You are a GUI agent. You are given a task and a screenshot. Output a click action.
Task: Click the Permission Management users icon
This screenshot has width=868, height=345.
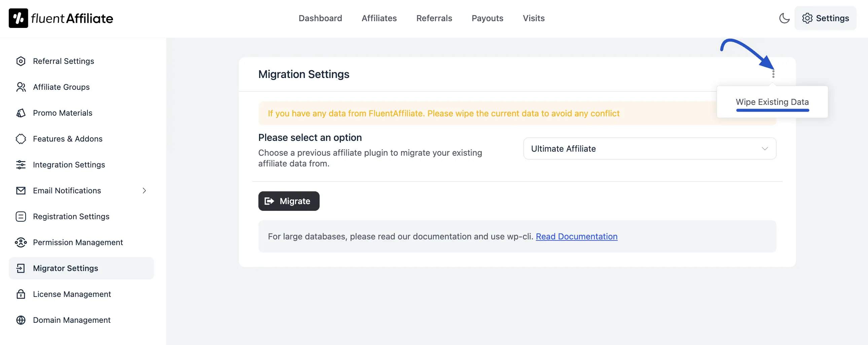click(x=21, y=242)
